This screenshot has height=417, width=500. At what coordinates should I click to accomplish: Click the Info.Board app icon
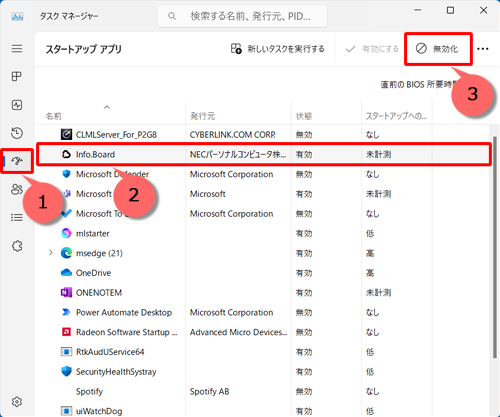[x=66, y=154]
